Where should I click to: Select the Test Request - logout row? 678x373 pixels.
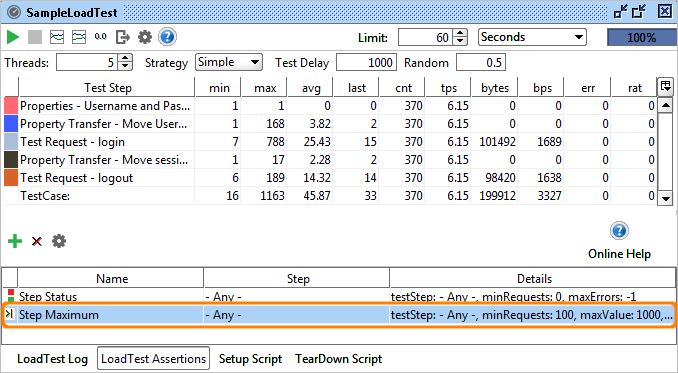pyautogui.click(x=330, y=178)
